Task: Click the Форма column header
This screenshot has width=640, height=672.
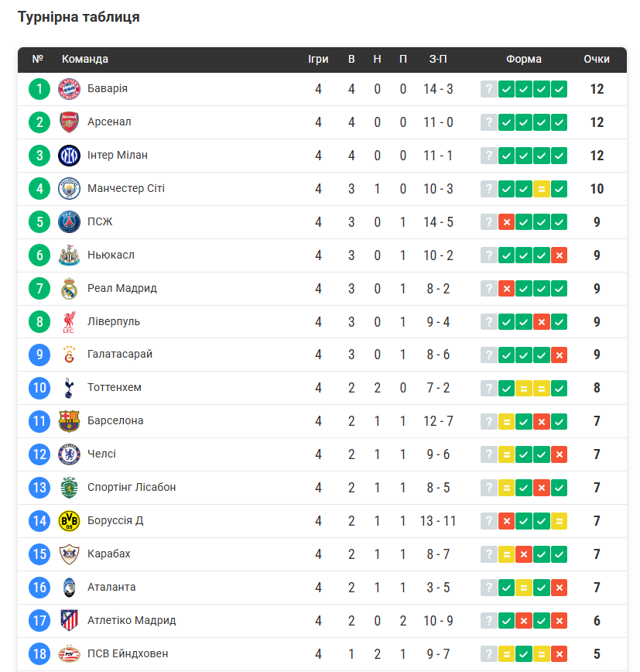Action: pos(524,59)
